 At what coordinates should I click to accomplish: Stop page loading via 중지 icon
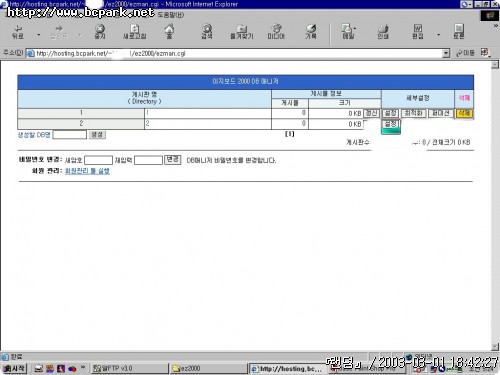100,32
